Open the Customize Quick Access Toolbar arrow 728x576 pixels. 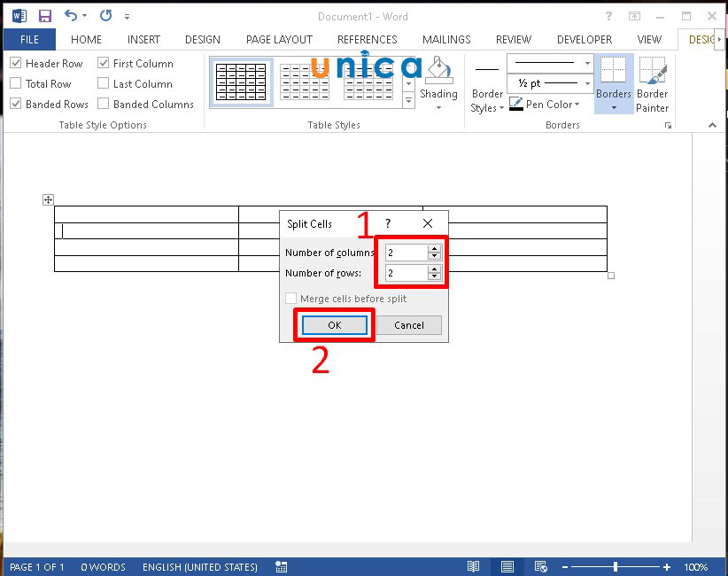click(x=127, y=17)
